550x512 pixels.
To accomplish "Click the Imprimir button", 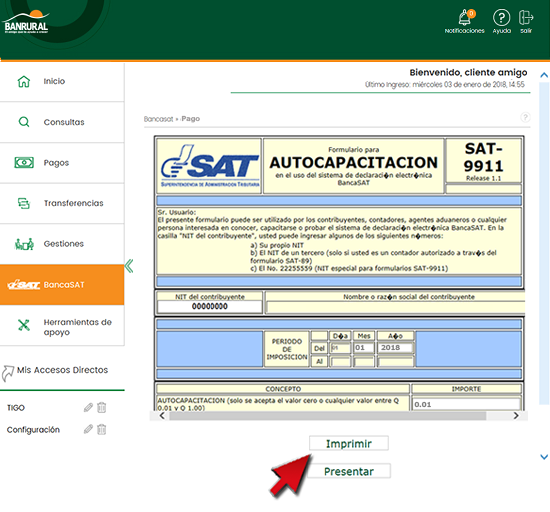I will 349,443.
